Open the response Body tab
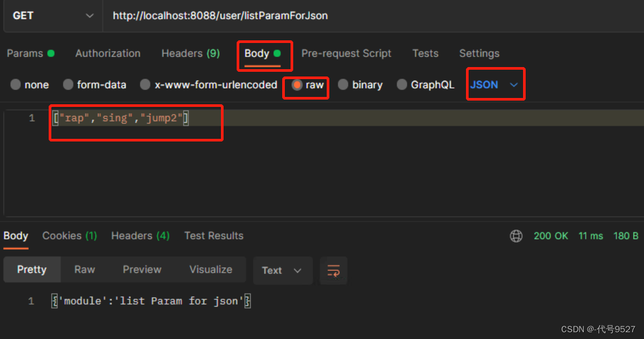 pyautogui.click(x=16, y=236)
